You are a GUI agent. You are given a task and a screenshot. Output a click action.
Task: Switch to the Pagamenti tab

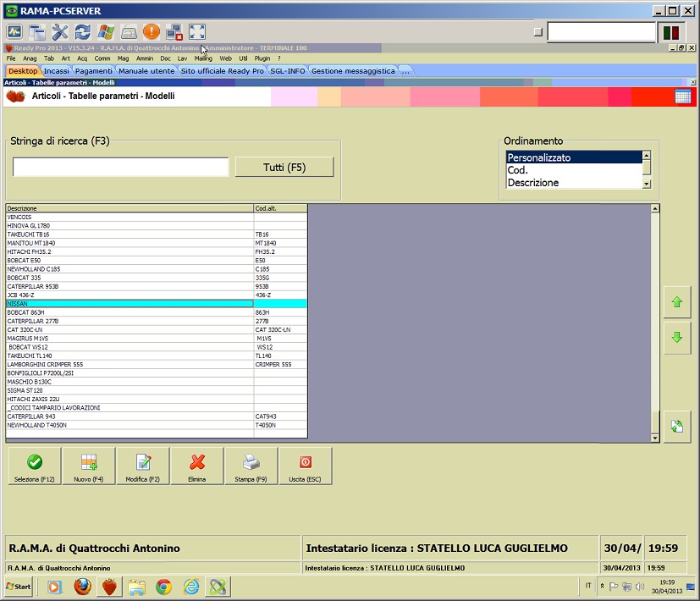tap(94, 71)
